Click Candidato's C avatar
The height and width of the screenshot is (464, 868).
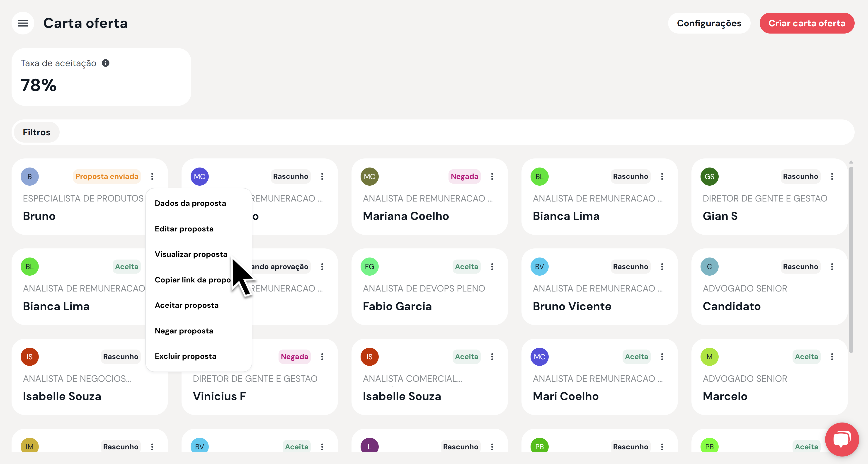click(x=709, y=267)
